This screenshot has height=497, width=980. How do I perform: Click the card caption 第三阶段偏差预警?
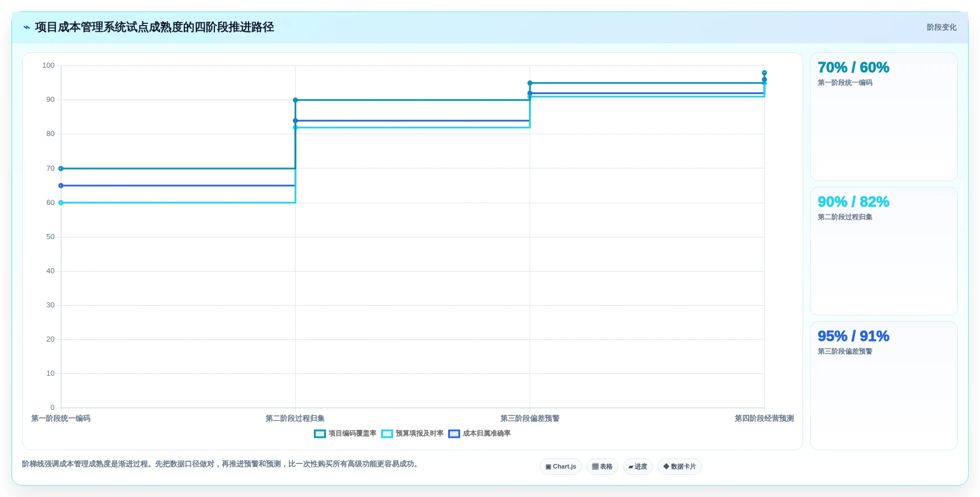845,352
